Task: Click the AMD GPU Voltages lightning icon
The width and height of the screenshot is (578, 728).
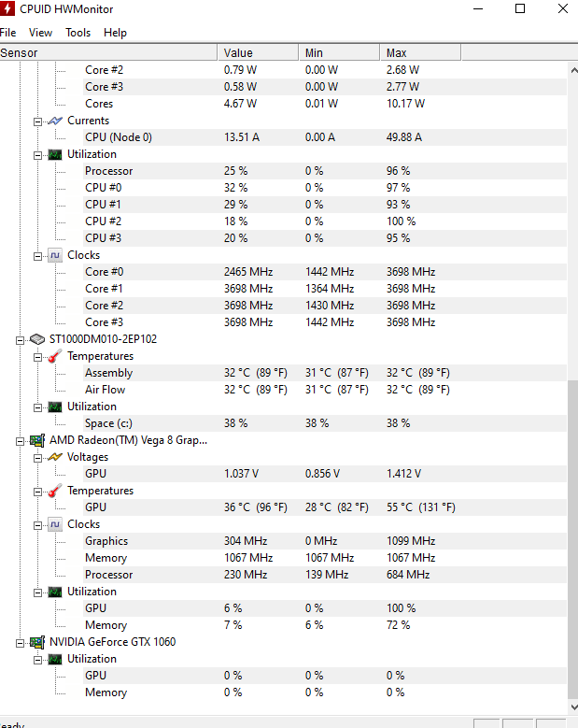Action: 55,457
